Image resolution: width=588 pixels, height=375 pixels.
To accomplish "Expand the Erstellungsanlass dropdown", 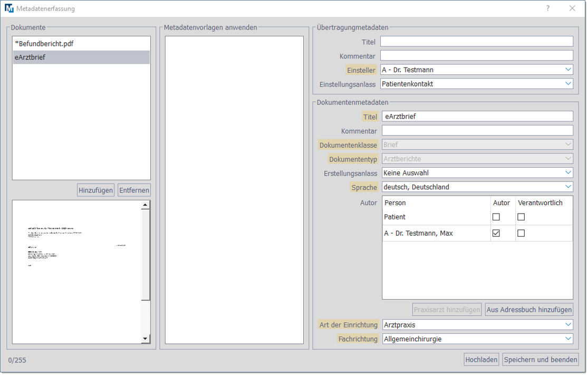I will click(477, 173).
